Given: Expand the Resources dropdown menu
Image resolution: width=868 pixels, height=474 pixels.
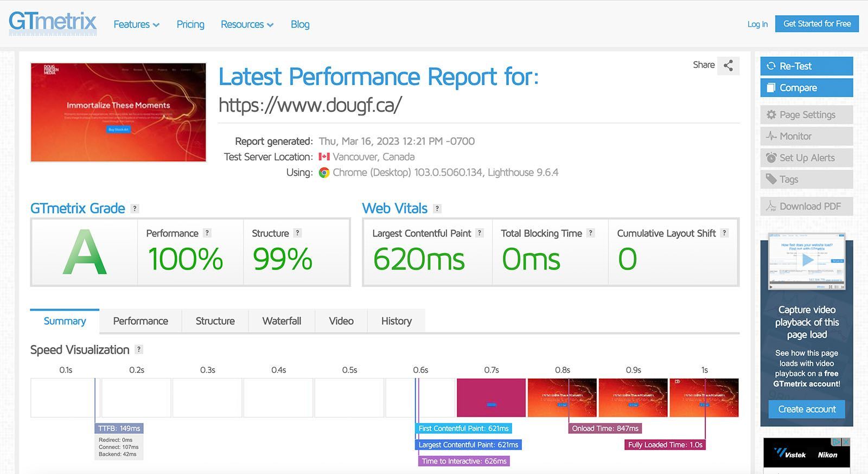Looking at the screenshot, I should [x=247, y=24].
